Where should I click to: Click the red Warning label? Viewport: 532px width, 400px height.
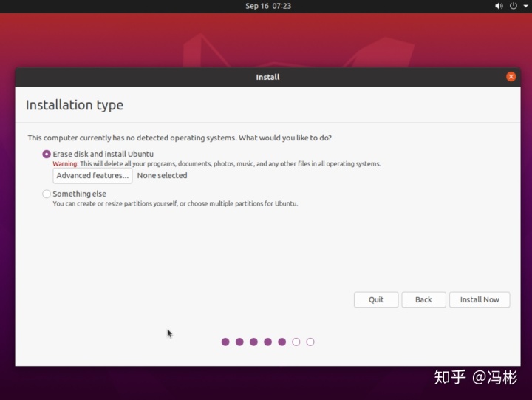pos(66,164)
